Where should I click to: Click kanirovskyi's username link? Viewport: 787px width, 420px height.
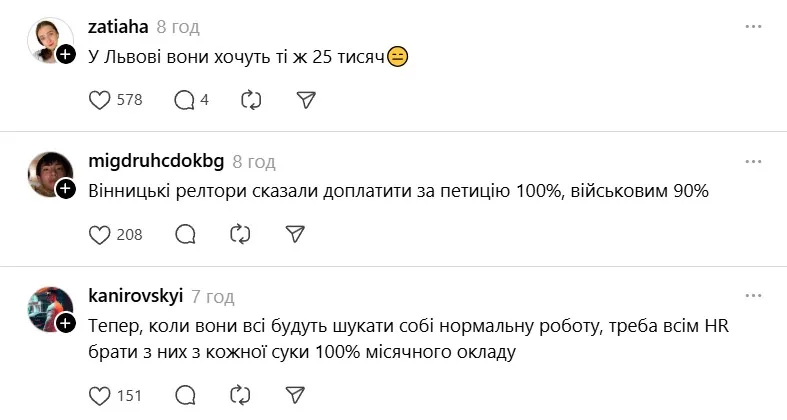click(x=135, y=297)
